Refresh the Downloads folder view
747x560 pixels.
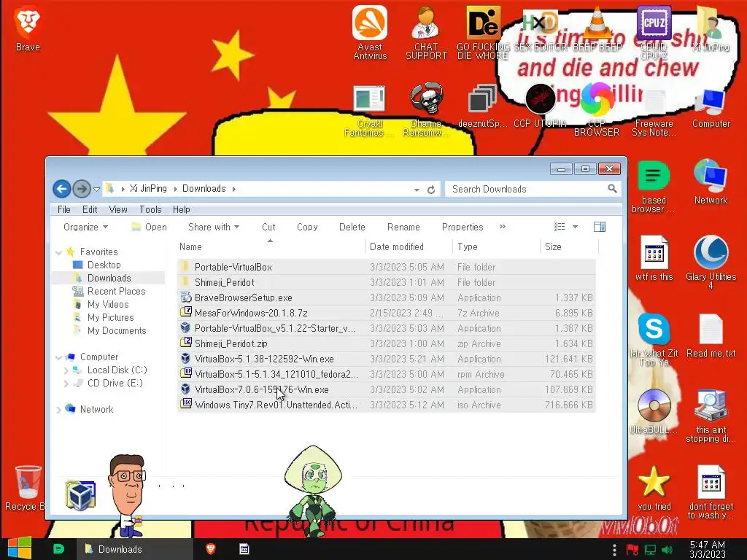tap(431, 190)
